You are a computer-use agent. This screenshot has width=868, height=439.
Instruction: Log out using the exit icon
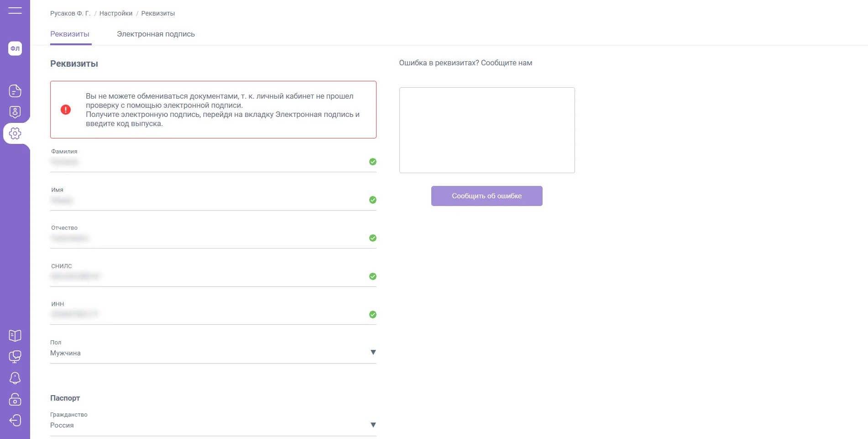(x=15, y=420)
